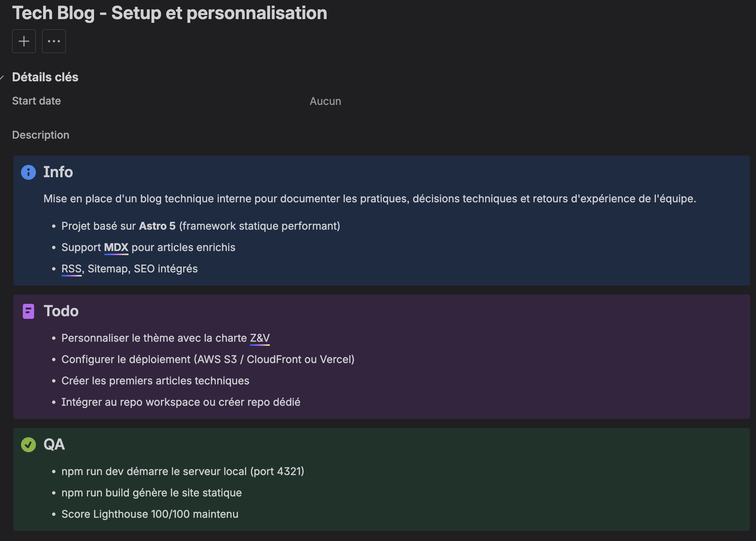The height and width of the screenshot is (541, 756).
Task: Collapse the Détails clés section with its chevron
Action: [3, 77]
